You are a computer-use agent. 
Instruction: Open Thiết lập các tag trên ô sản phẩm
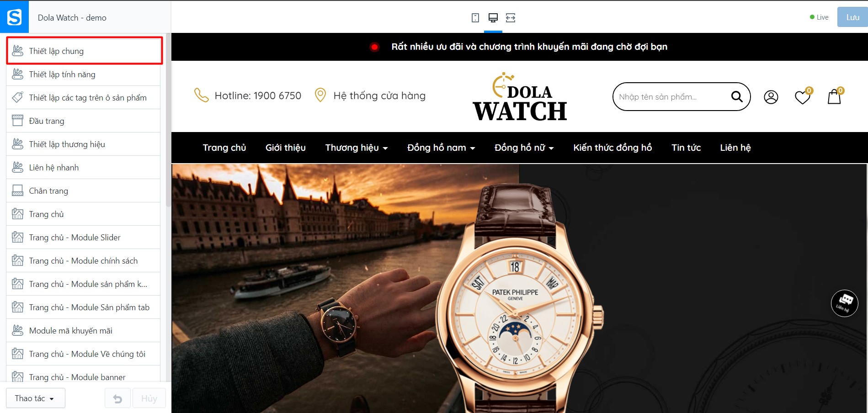click(x=83, y=97)
